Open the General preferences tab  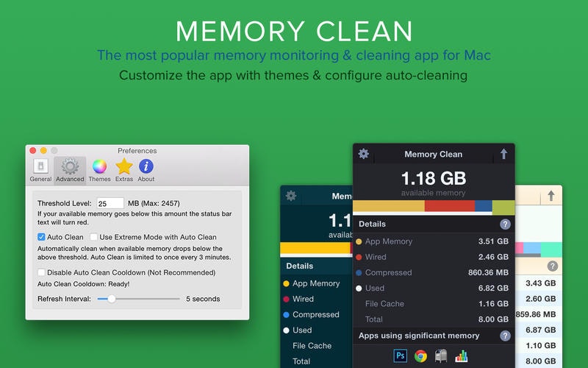click(x=40, y=170)
